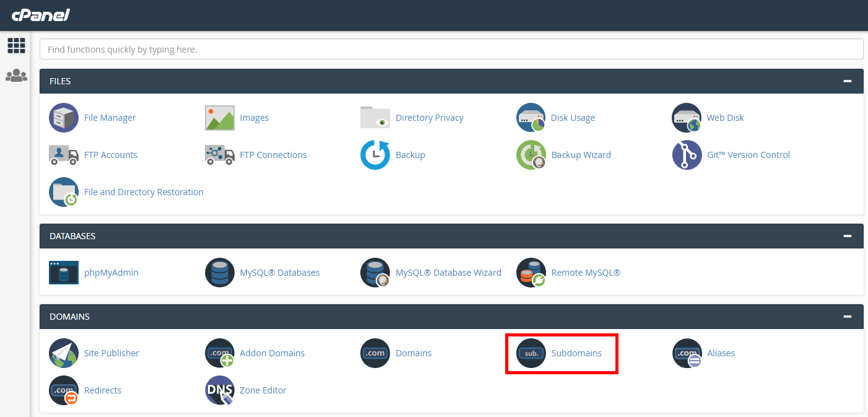Open the FTP Connections icon
The image size is (868, 417).
pyautogui.click(x=220, y=155)
